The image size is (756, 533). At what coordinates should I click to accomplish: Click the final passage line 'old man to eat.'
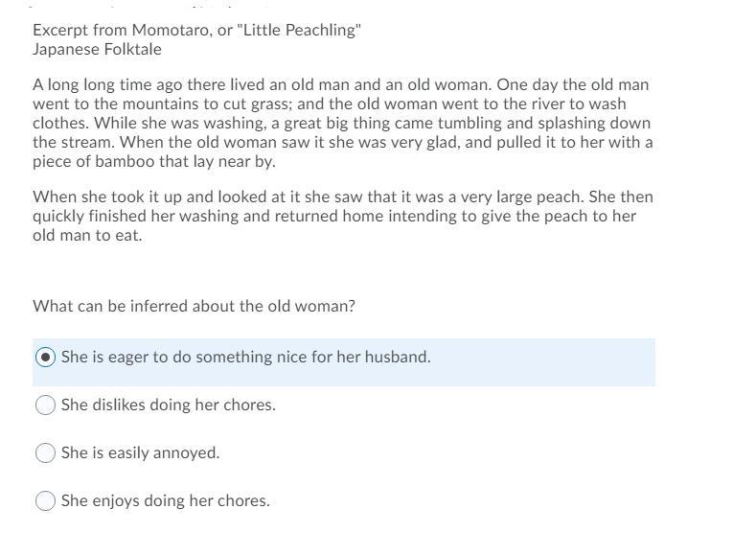[x=87, y=236]
